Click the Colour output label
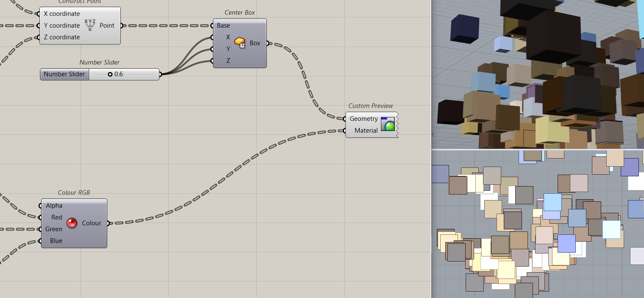Screen dimensions: 644x298 pos(92,223)
